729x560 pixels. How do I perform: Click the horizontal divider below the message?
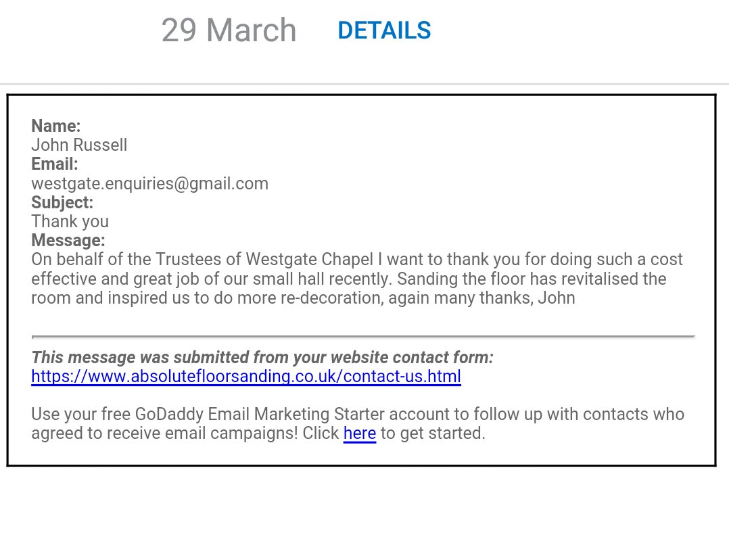363,336
